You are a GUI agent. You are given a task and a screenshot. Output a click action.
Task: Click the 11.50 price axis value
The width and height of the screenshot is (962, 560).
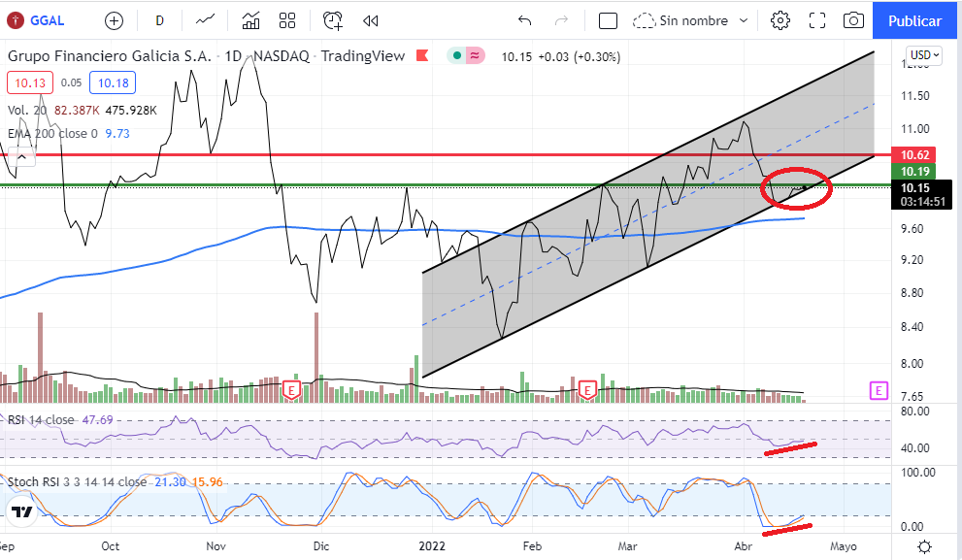914,96
